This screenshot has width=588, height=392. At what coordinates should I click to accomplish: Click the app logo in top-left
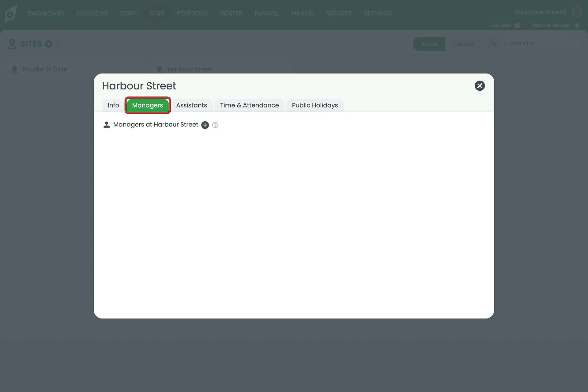click(x=11, y=13)
